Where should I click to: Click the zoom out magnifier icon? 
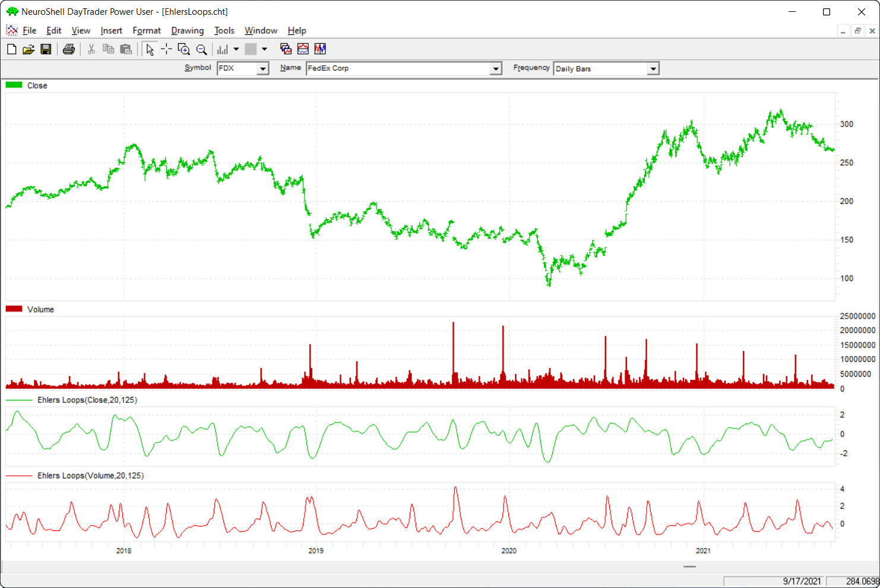(x=202, y=49)
